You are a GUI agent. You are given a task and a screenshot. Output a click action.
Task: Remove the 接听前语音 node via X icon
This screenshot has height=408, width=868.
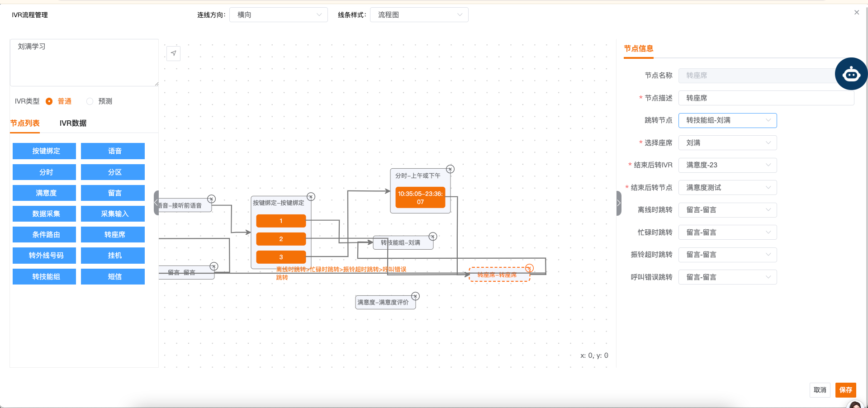point(211,199)
